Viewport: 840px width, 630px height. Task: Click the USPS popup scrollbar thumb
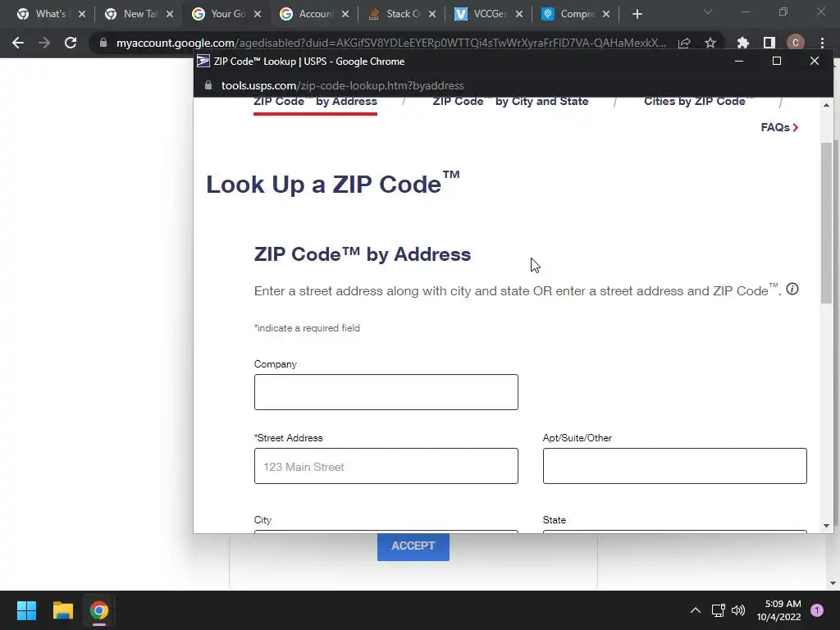click(x=826, y=222)
